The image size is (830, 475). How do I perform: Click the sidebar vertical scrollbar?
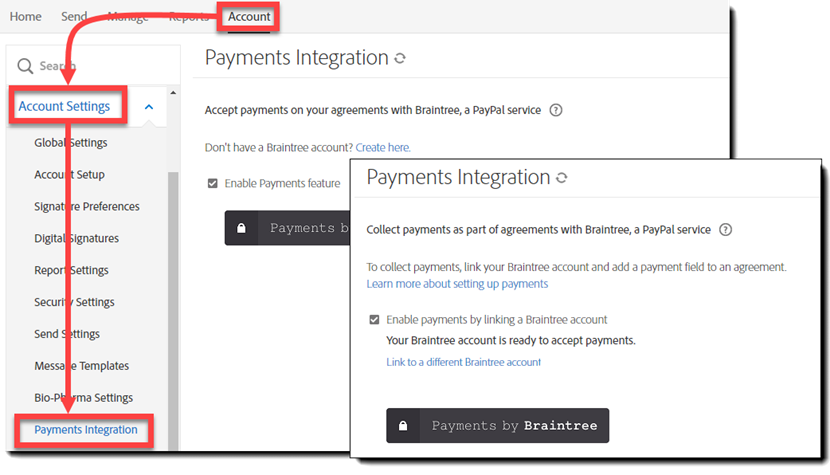(x=173, y=300)
